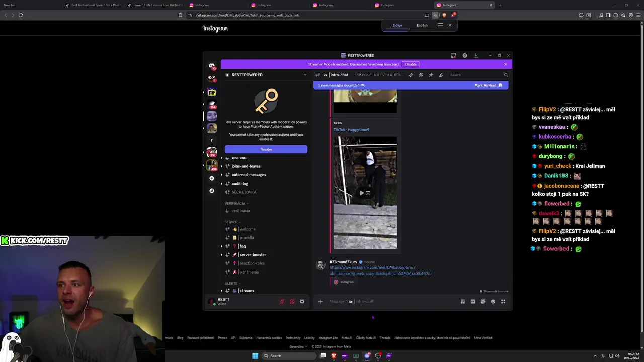Viewport: 644px width, 362px height.
Task: Open emoji picker icon
Action: (x=493, y=301)
